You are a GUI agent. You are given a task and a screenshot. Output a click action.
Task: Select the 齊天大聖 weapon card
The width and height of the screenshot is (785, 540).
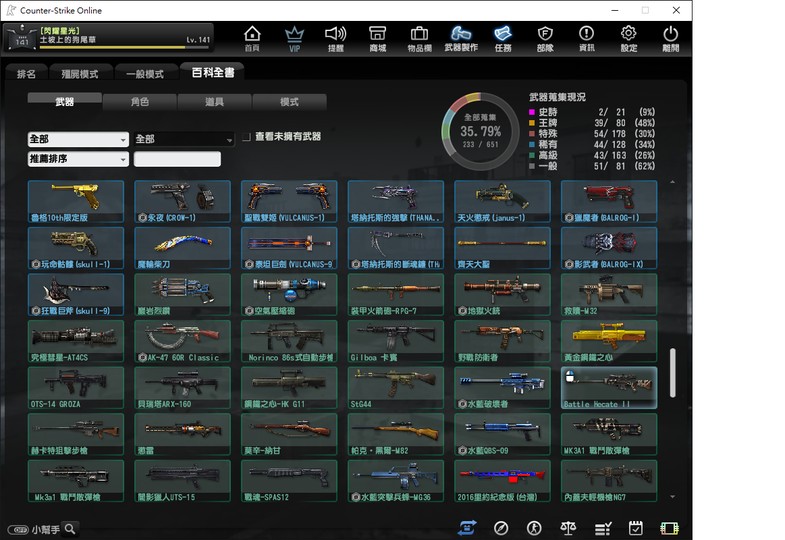click(x=502, y=248)
